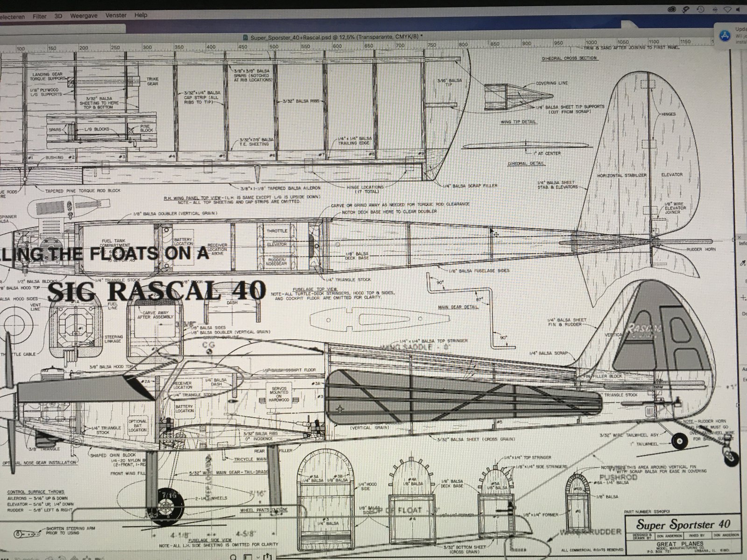The width and height of the screenshot is (747, 560).
Task: Open the 3D menu
Action: [x=58, y=15]
